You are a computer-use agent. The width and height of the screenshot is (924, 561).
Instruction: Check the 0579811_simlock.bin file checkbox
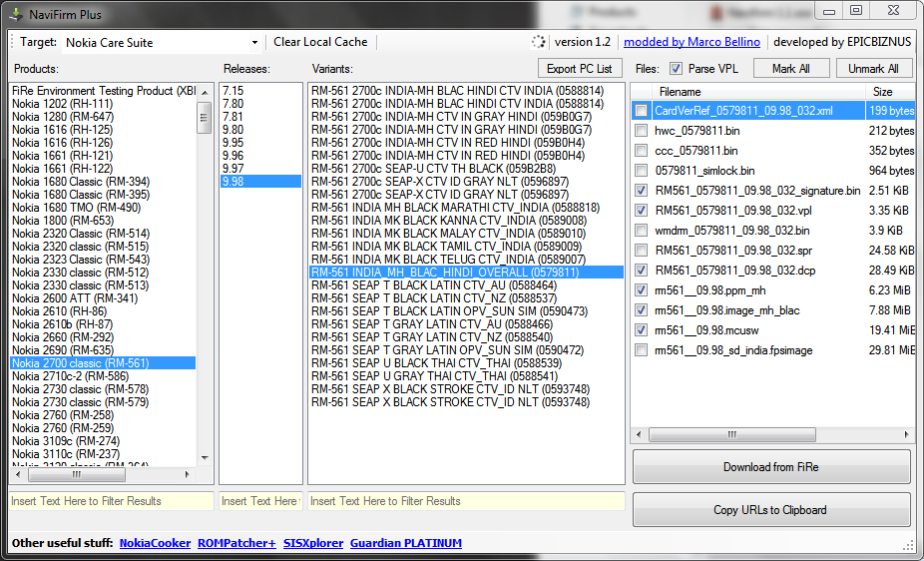click(x=642, y=171)
